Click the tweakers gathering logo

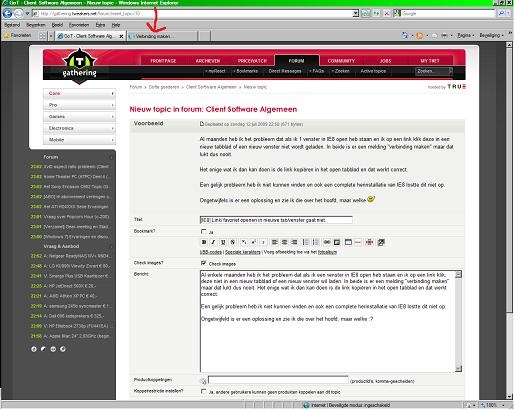pos(79,65)
